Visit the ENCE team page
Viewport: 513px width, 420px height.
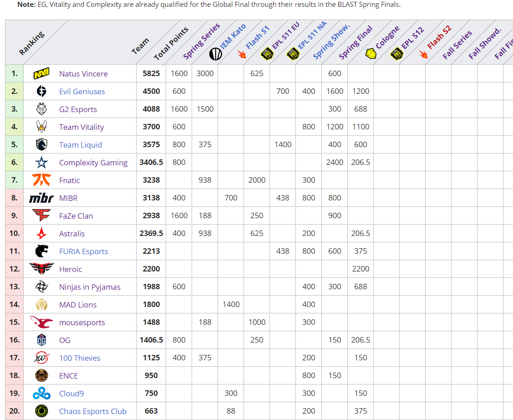click(x=68, y=376)
